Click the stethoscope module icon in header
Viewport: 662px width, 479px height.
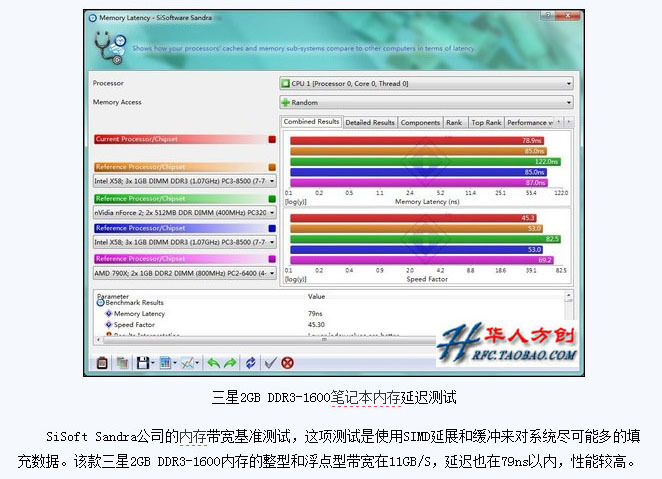pos(110,48)
